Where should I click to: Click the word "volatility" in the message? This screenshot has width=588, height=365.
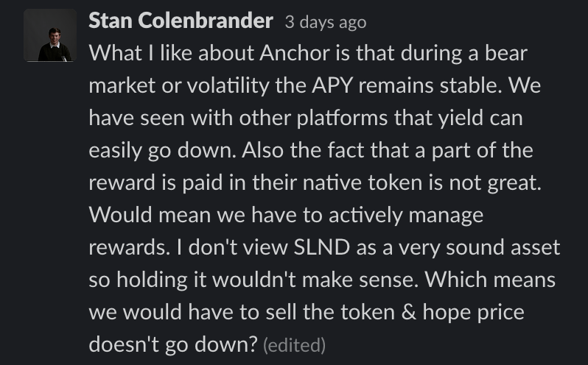pyautogui.click(x=212, y=87)
